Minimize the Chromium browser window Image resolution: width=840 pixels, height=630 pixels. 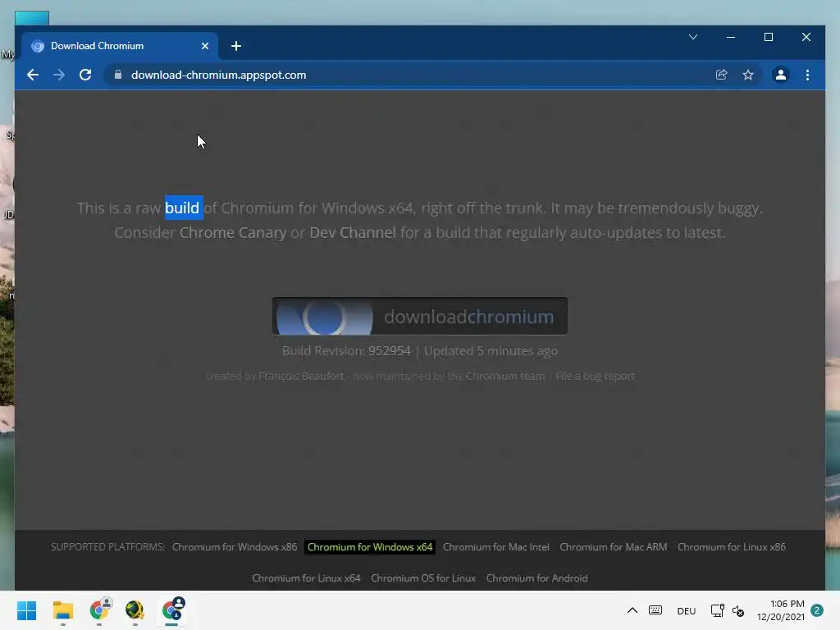point(731,37)
